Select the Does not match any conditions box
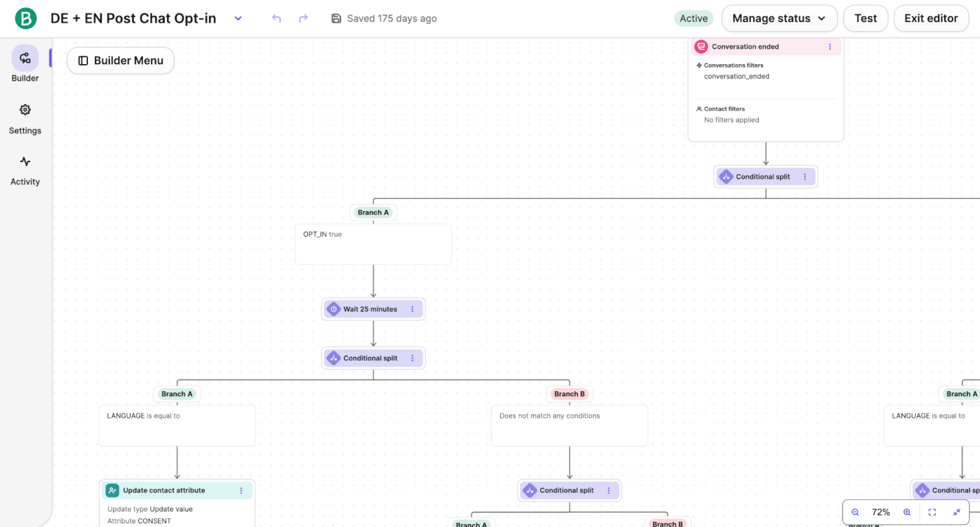Viewport: 980px width, 527px height. tap(569, 426)
